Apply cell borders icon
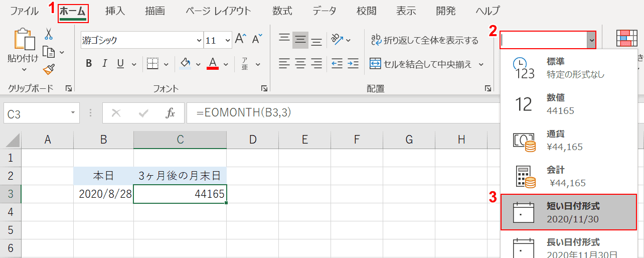 click(x=152, y=64)
